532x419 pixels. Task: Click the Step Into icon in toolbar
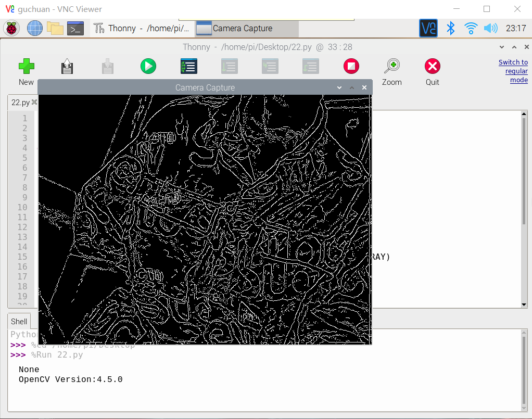[x=270, y=66]
